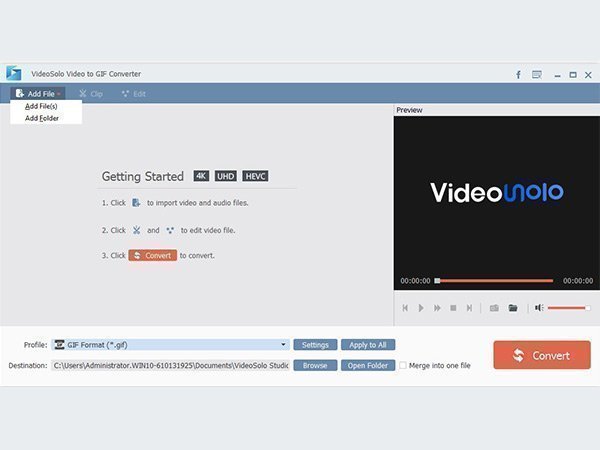
Task: Adjust the volume slider
Action: point(569,308)
